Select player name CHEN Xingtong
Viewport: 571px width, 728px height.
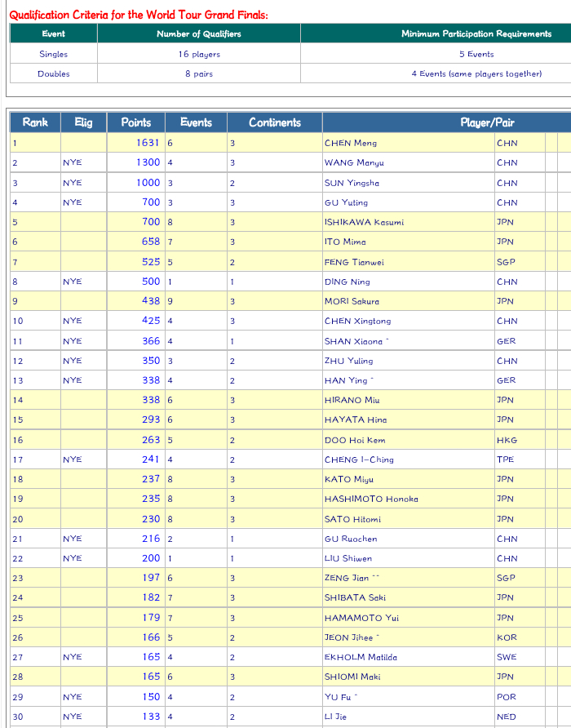(x=358, y=321)
